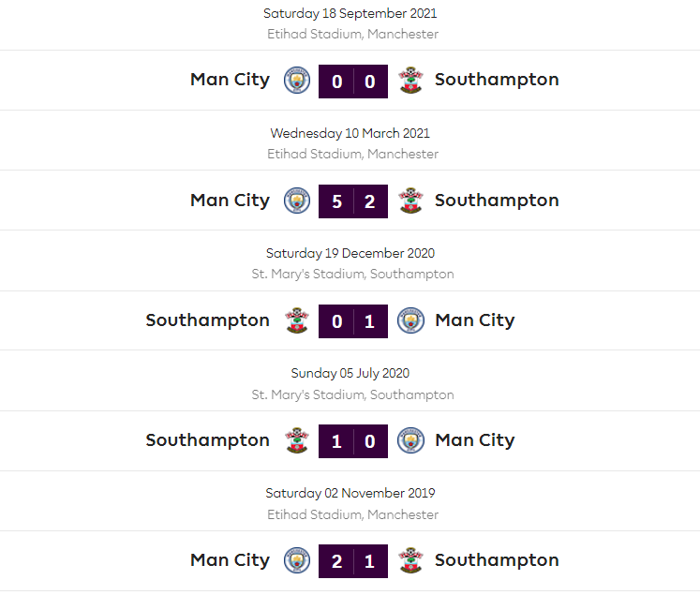
Task: Click Southampton name in 10 March 2021 match
Action: [497, 201]
